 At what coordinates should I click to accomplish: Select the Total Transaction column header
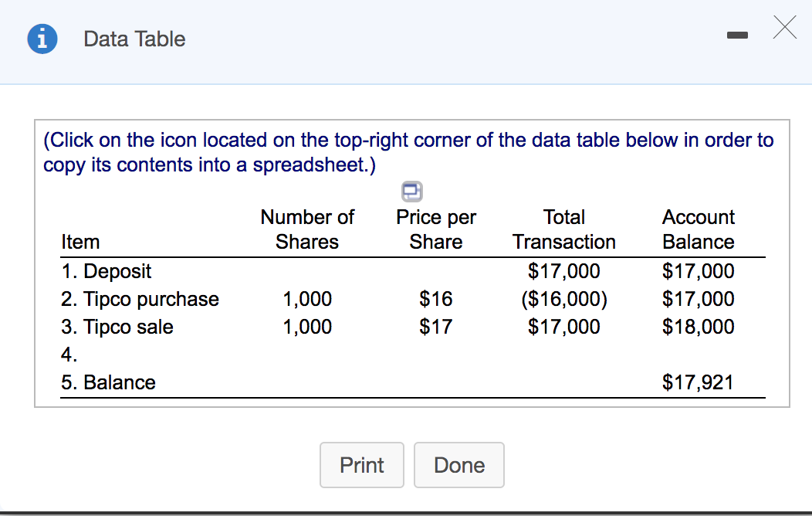564,229
